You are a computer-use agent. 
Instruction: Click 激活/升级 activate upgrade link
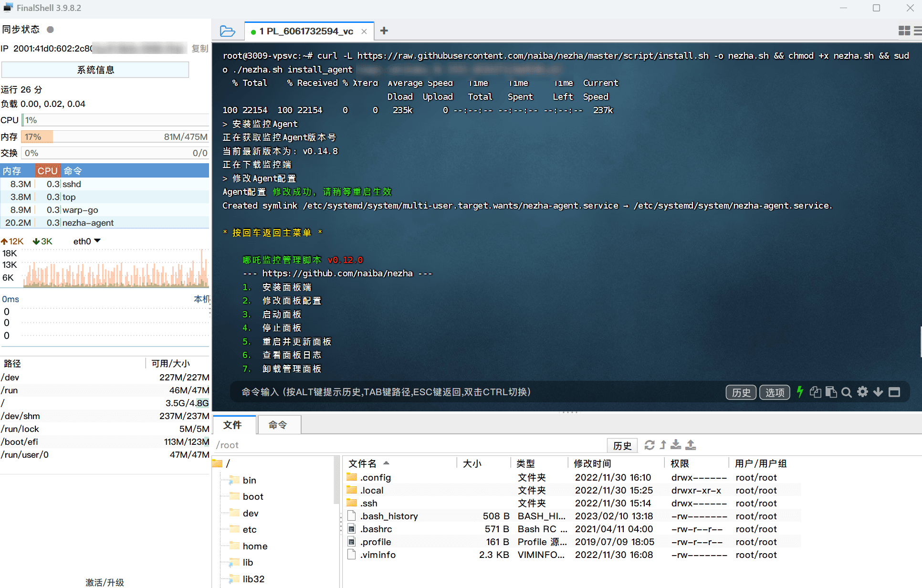click(x=105, y=582)
